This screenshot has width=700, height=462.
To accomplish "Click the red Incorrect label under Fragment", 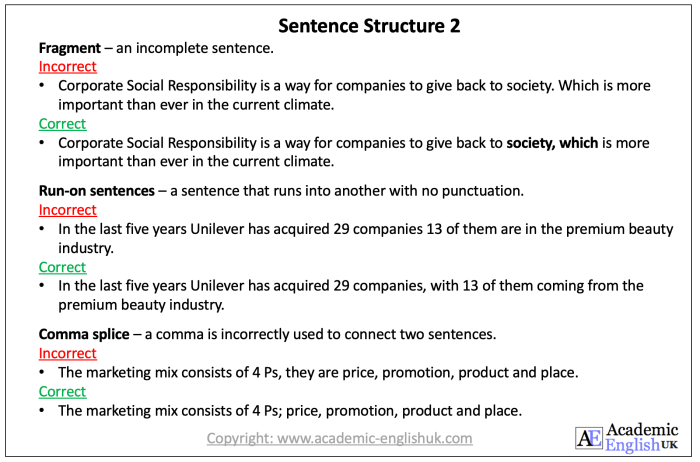I will point(67,67).
